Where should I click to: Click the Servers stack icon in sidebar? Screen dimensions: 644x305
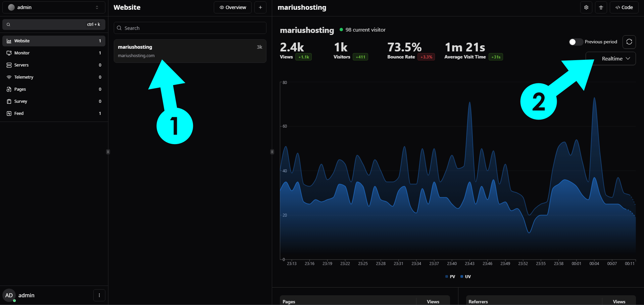[x=9, y=65]
